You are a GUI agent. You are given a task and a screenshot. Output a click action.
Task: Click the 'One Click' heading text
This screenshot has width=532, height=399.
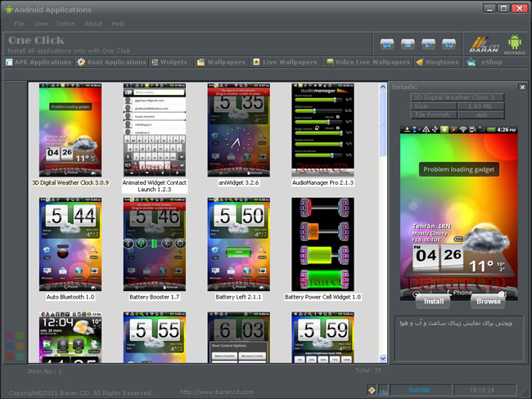pyautogui.click(x=36, y=40)
